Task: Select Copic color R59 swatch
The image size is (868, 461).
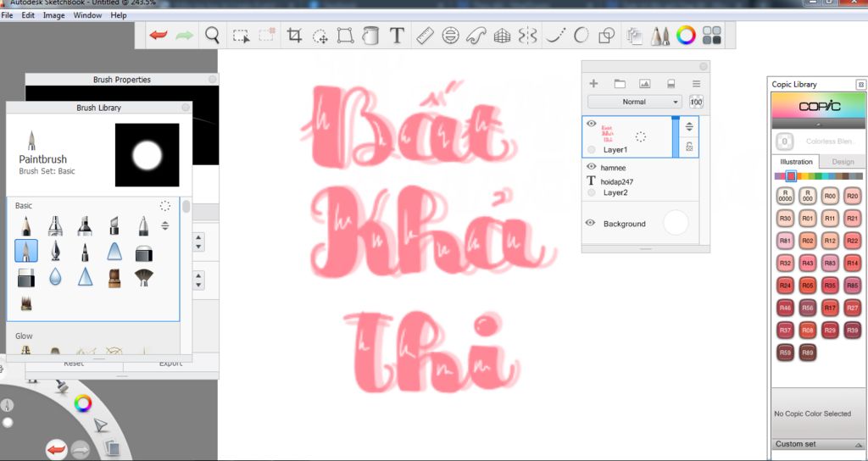Action: point(785,353)
